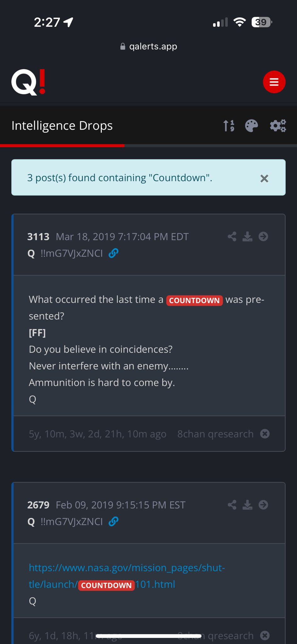297x644 pixels.
Task: Open link icon for post 3113
Action: (113, 253)
